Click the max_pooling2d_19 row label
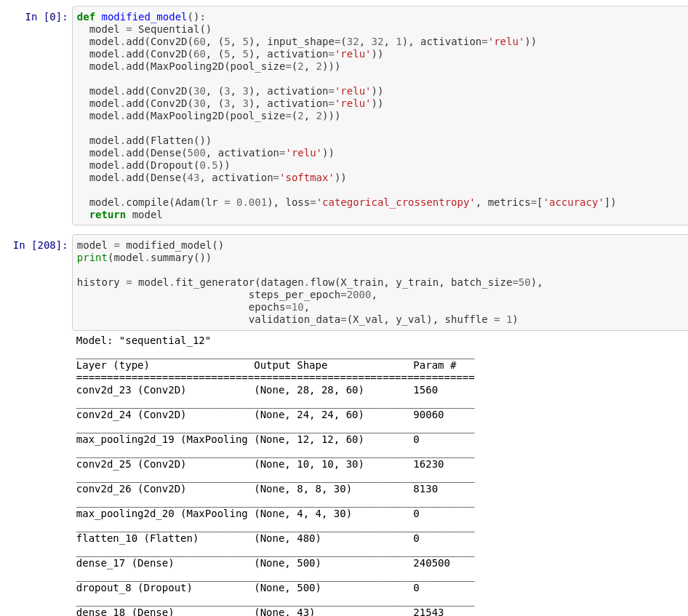The width and height of the screenshot is (688, 616). coord(162,439)
